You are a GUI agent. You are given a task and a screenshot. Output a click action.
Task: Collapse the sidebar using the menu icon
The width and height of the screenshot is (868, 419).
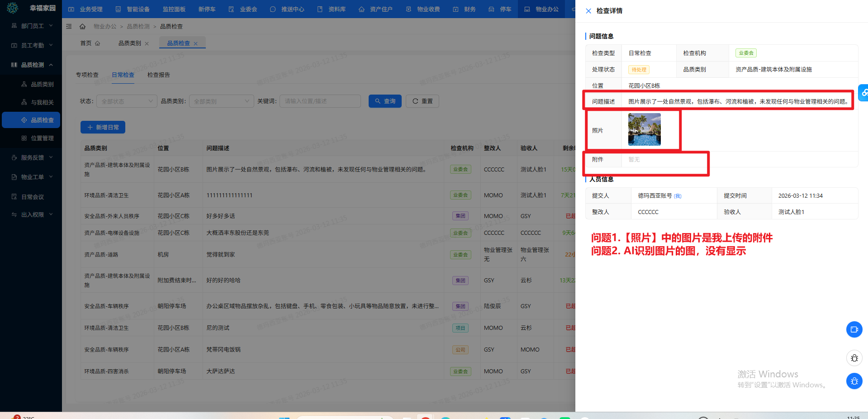pyautogui.click(x=69, y=26)
